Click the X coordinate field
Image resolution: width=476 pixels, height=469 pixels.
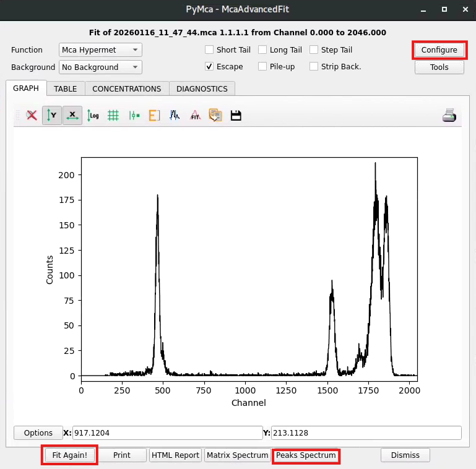[168, 432]
